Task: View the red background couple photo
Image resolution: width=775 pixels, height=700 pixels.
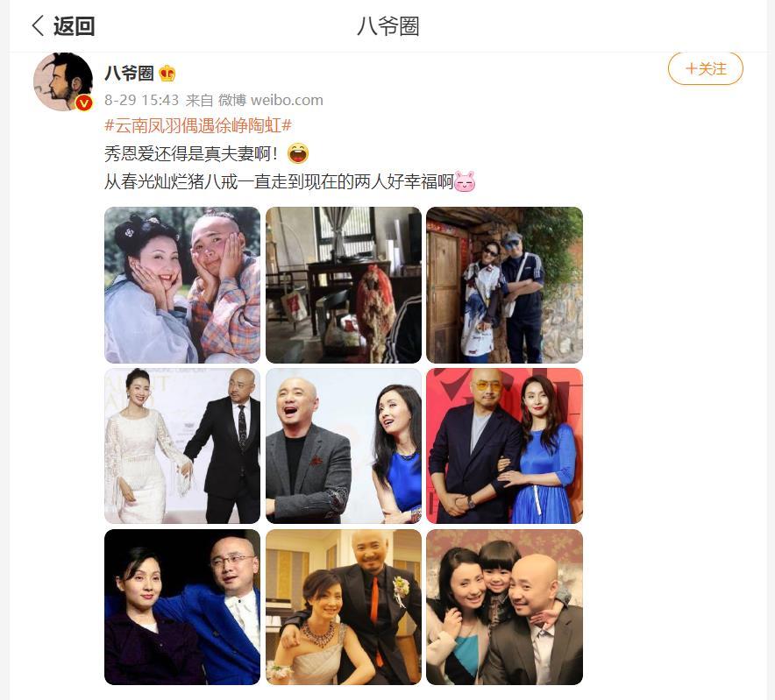Action: (505, 446)
